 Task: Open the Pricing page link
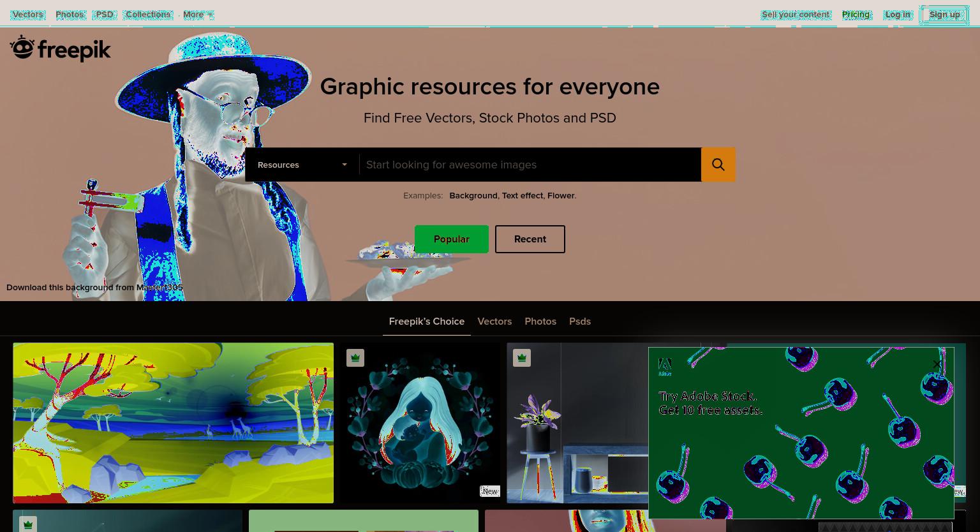click(x=856, y=14)
